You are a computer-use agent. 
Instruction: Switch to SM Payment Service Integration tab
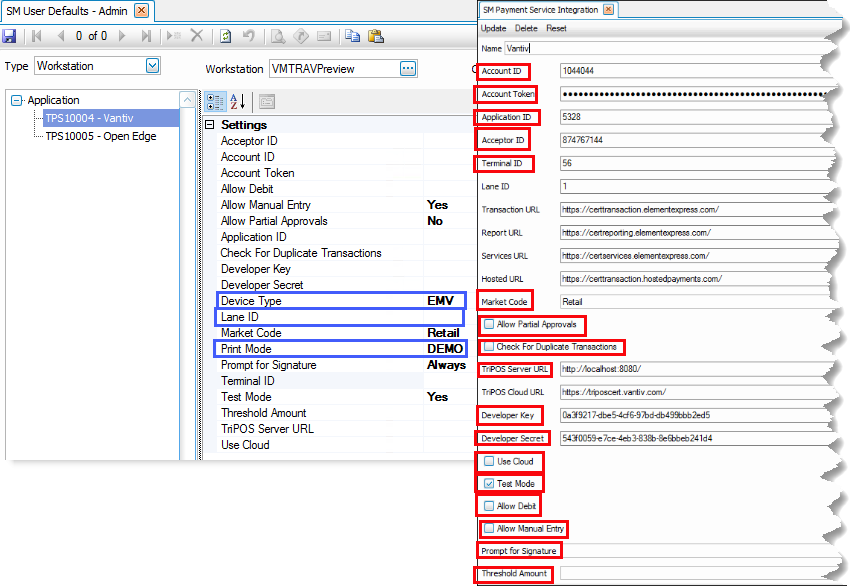click(x=540, y=10)
